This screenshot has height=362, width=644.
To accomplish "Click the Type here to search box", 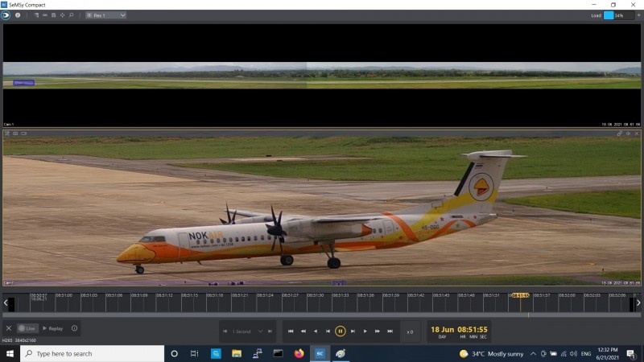I will (x=92, y=353).
